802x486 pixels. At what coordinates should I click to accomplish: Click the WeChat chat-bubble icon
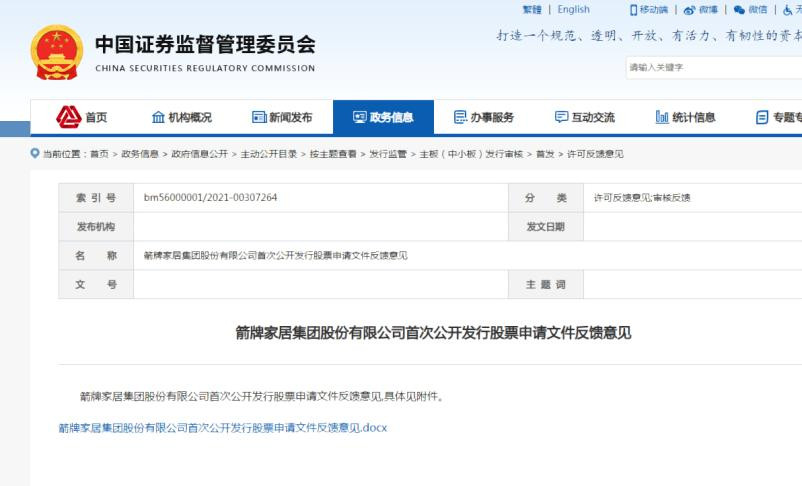pyautogui.click(x=739, y=10)
